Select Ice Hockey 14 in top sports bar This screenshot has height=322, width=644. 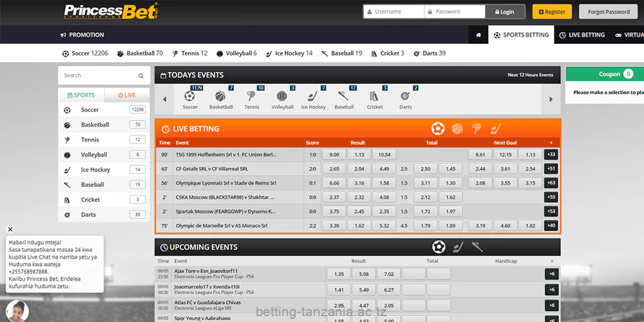[290, 53]
